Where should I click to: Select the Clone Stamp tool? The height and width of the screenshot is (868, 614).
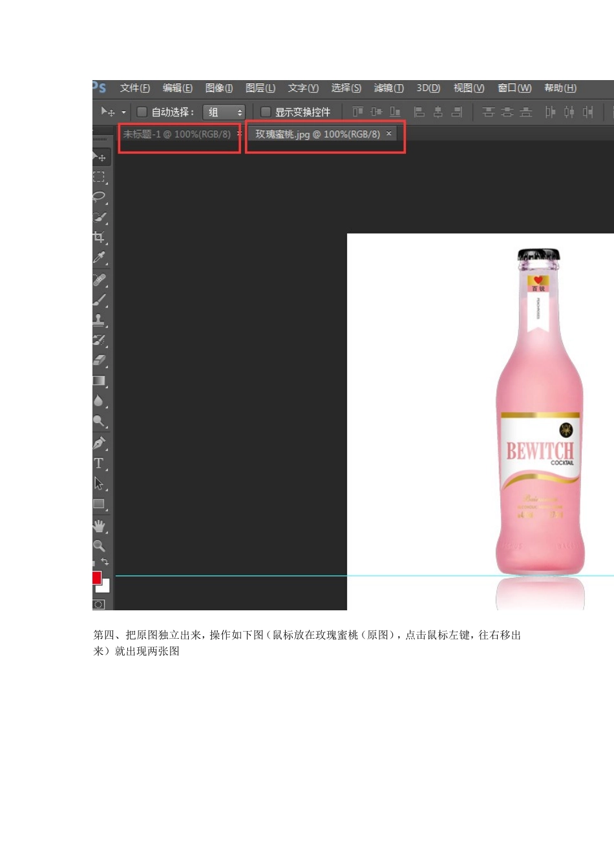99,320
